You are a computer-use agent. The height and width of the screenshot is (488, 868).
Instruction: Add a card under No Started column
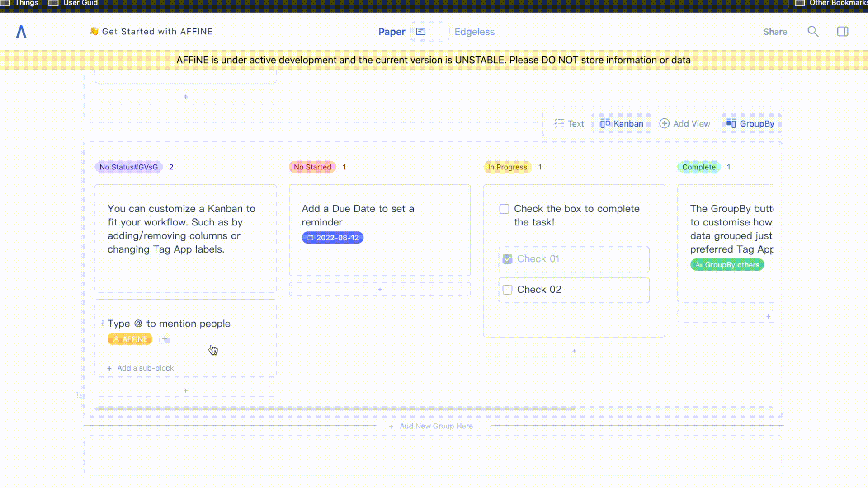coord(380,289)
